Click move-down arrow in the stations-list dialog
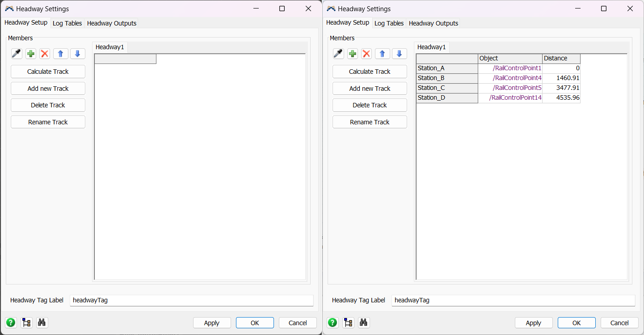The height and width of the screenshot is (335, 644). 399,54
